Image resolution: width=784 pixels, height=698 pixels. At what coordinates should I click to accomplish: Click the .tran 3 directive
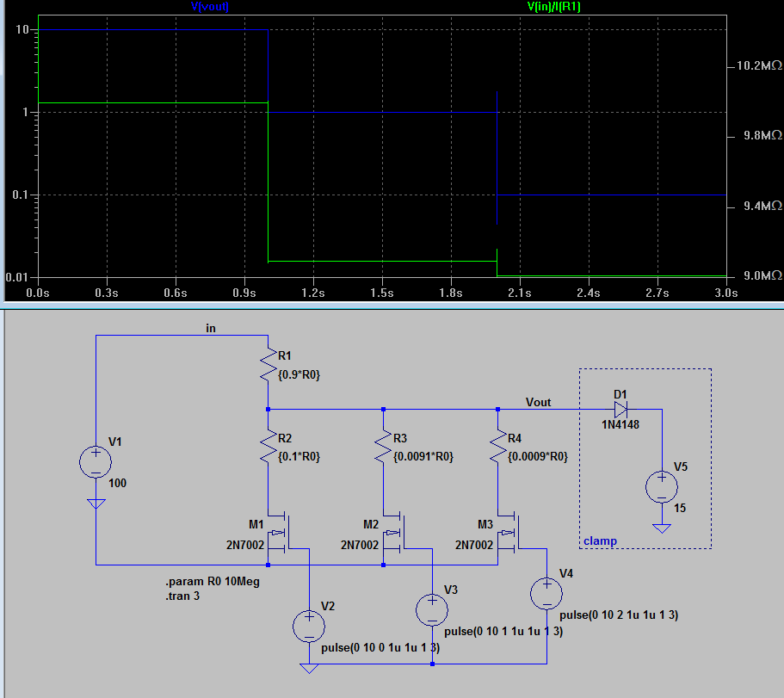pos(182,596)
